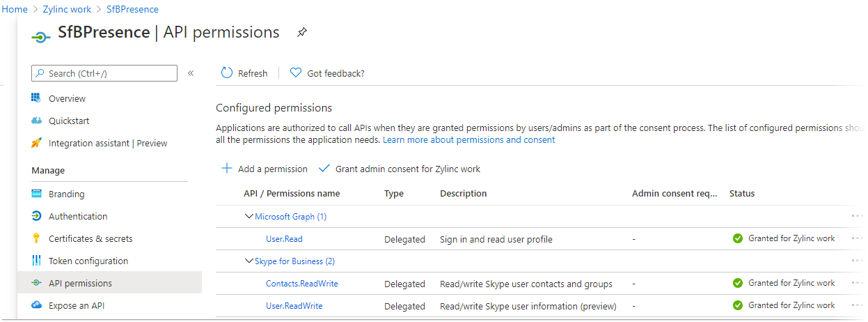The image size is (868, 322).
Task: Click the Description column header
Action: point(464,194)
